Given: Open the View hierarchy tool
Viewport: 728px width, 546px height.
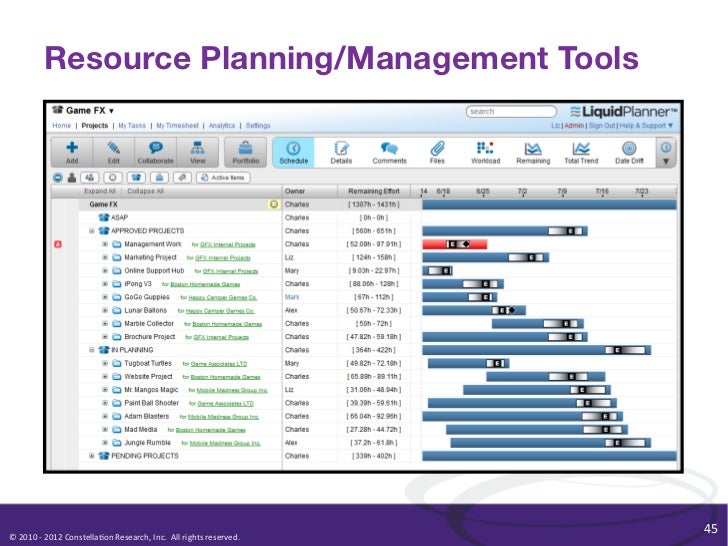Looking at the screenshot, I should click(x=197, y=152).
